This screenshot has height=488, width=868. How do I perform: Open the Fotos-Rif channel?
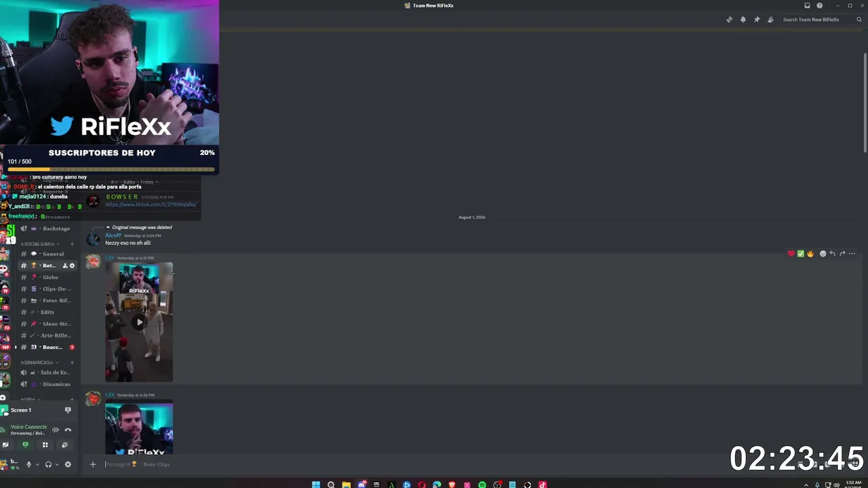pyautogui.click(x=49, y=300)
